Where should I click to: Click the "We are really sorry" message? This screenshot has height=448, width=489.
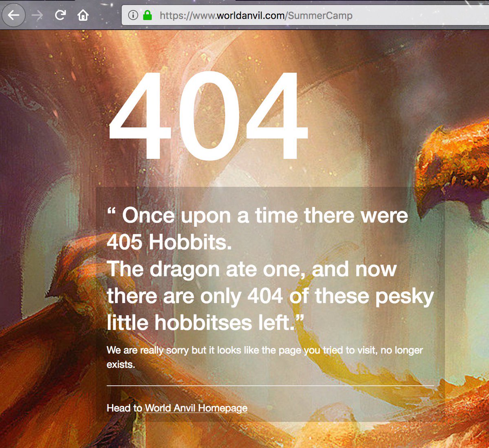pos(265,357)
